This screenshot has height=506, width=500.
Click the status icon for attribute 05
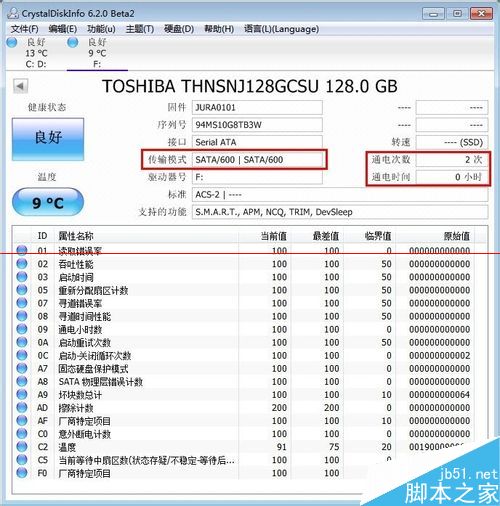pos(22,290)
